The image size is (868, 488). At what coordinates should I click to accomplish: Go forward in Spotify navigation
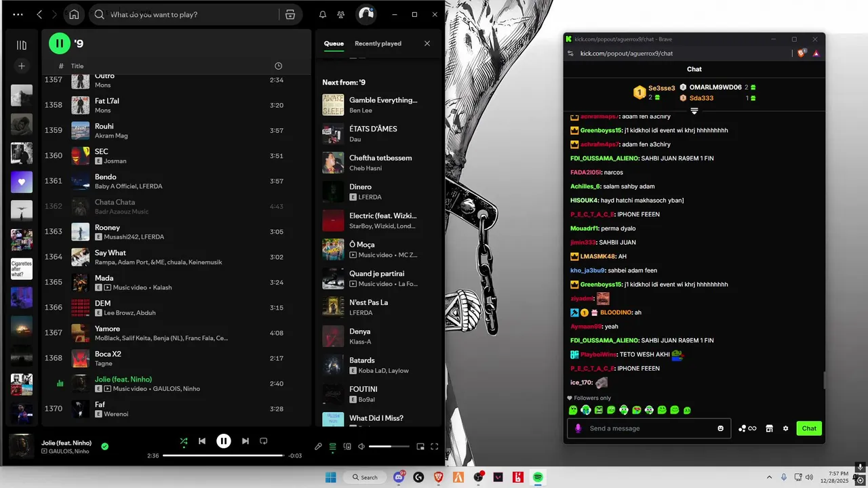pos(55,14)
